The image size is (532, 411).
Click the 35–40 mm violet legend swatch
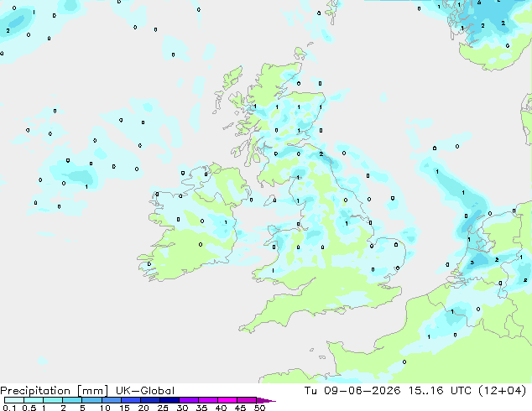pyautogui.click(x=208, y=400)
